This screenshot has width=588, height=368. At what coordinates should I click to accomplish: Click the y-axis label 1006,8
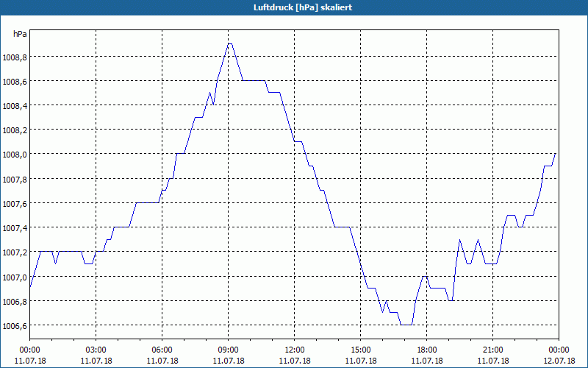tap(15, 302)
